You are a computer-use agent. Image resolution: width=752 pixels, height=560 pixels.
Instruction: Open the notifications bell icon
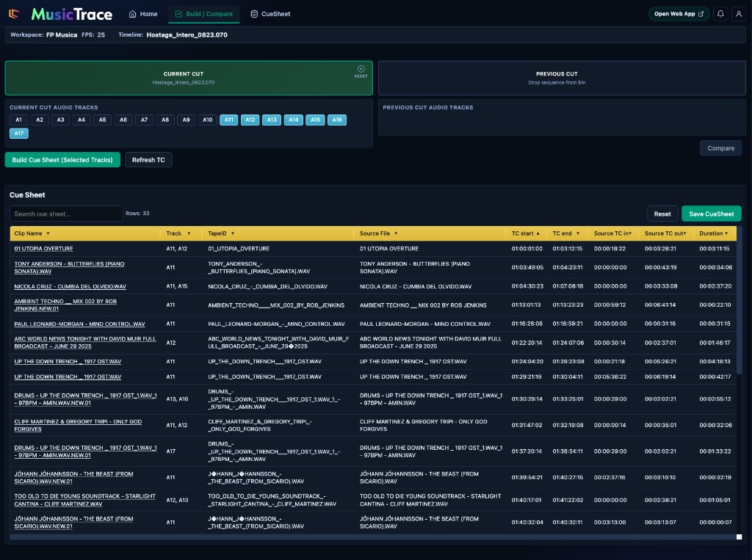(x=720, y=14)
